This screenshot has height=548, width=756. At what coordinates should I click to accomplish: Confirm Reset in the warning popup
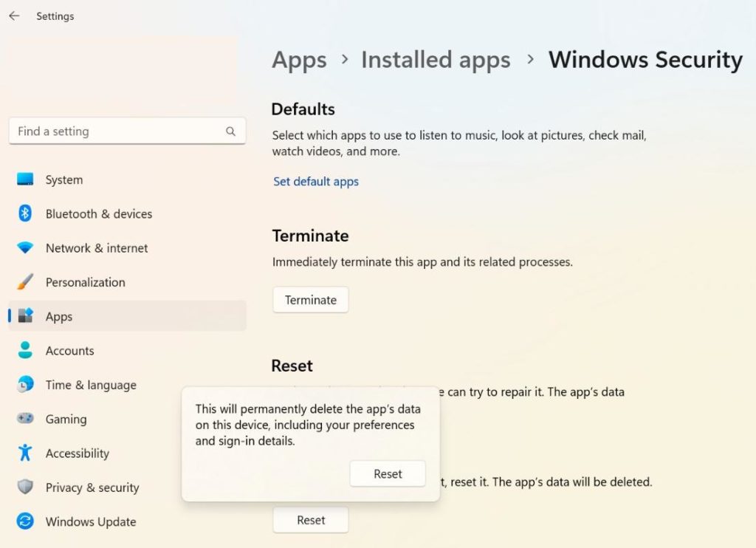[x=388, y=474]
